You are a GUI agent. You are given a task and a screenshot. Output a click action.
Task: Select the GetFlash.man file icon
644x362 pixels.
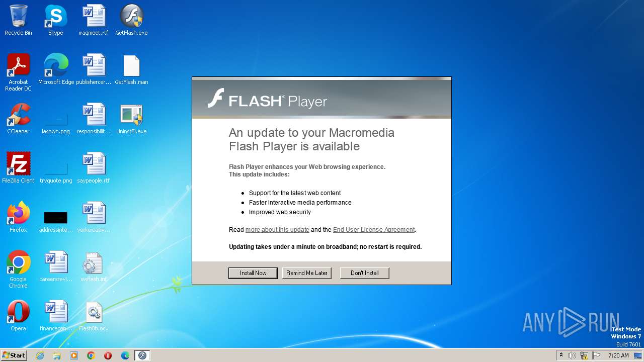[x=131, y=69]
